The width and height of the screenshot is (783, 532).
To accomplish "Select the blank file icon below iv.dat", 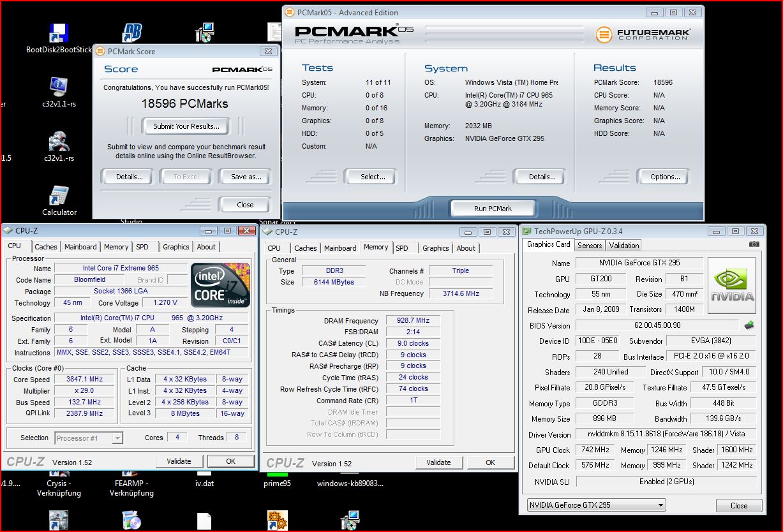I will click(204, 521).
